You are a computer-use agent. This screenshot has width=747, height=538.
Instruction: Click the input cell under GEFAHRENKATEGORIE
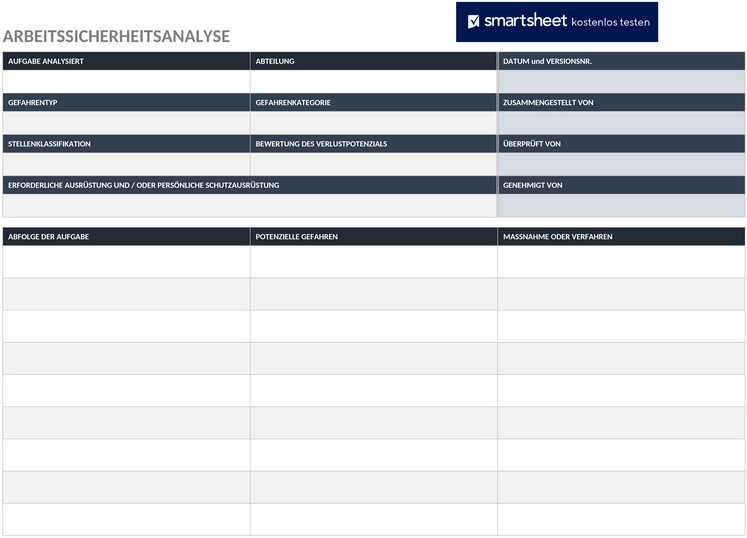[374, 123]
